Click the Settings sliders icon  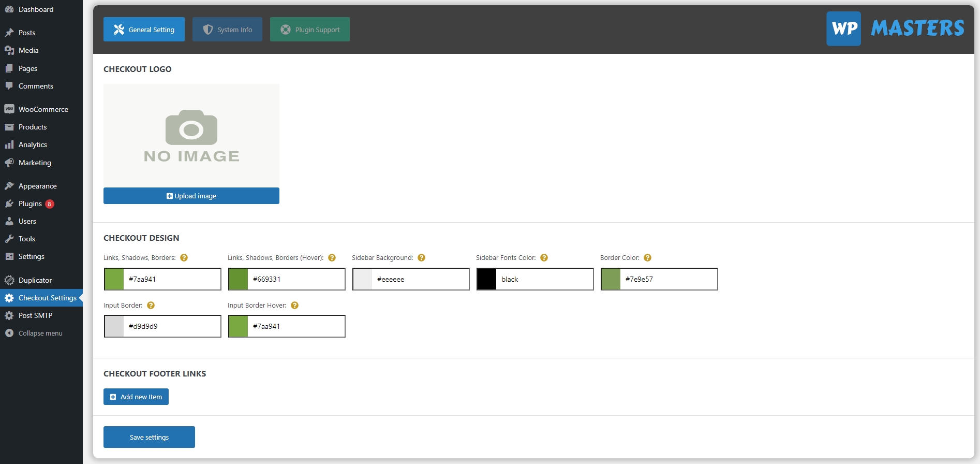pyautogui.click(x=9, y=256)
